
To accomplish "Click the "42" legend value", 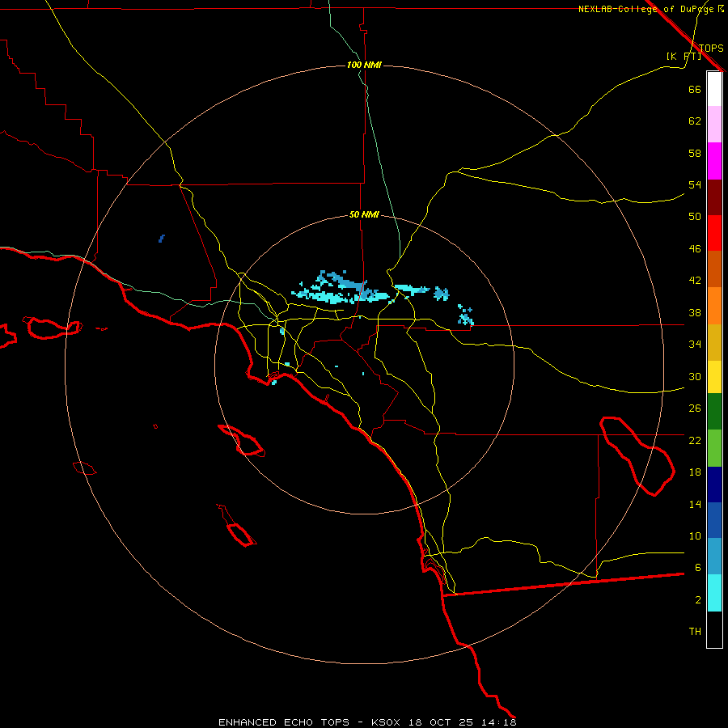I will pyautogui.click(x=695, y=281).
